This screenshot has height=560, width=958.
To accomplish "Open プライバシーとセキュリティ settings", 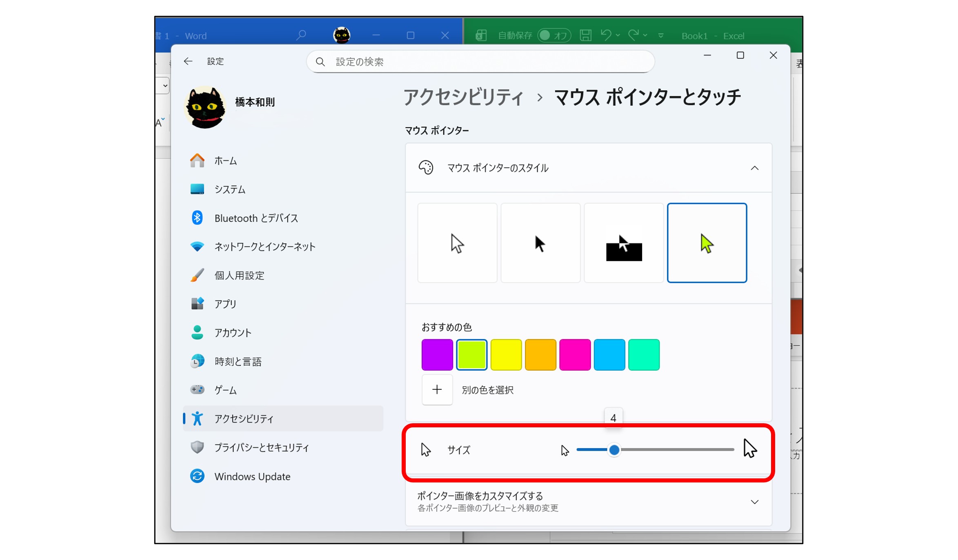I will coord(261,447).
